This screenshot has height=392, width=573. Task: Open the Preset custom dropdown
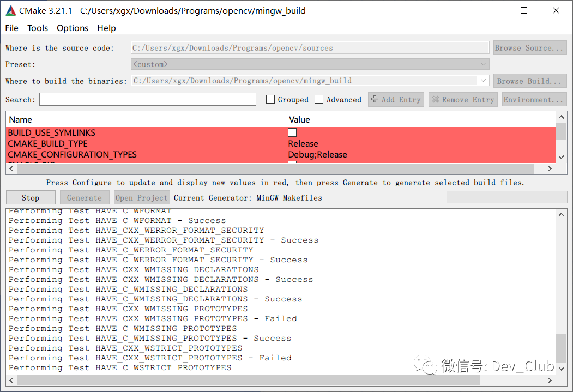310,64
